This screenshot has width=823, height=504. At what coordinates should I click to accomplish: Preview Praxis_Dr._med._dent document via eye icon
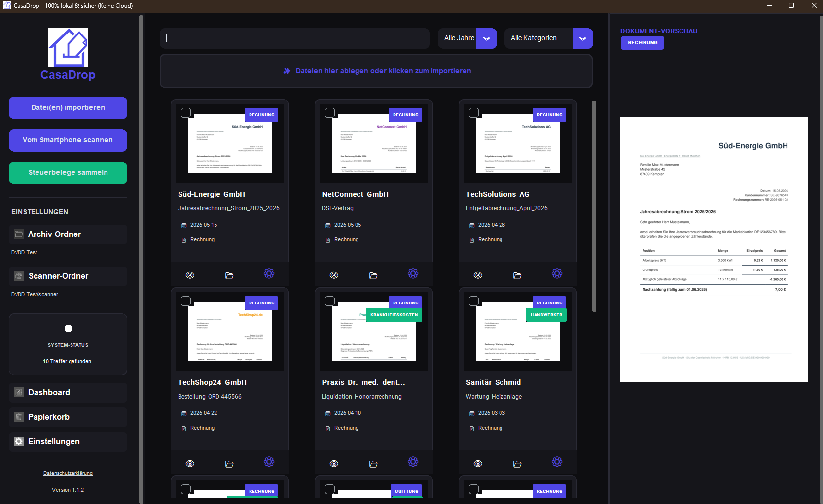tap(334, 464)
